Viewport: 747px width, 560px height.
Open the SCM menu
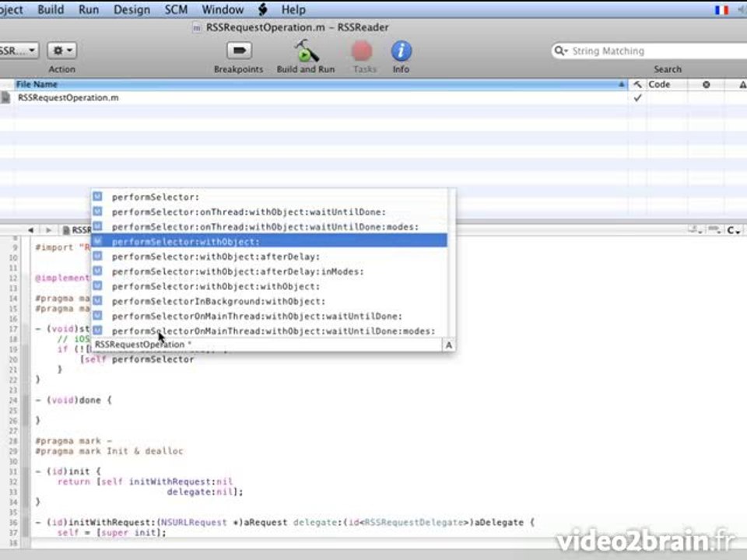click(x=176, y=9)
